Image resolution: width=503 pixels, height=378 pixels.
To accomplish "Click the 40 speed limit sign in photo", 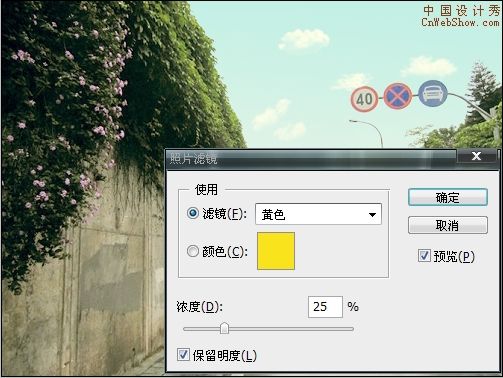I will pos(364,99).
